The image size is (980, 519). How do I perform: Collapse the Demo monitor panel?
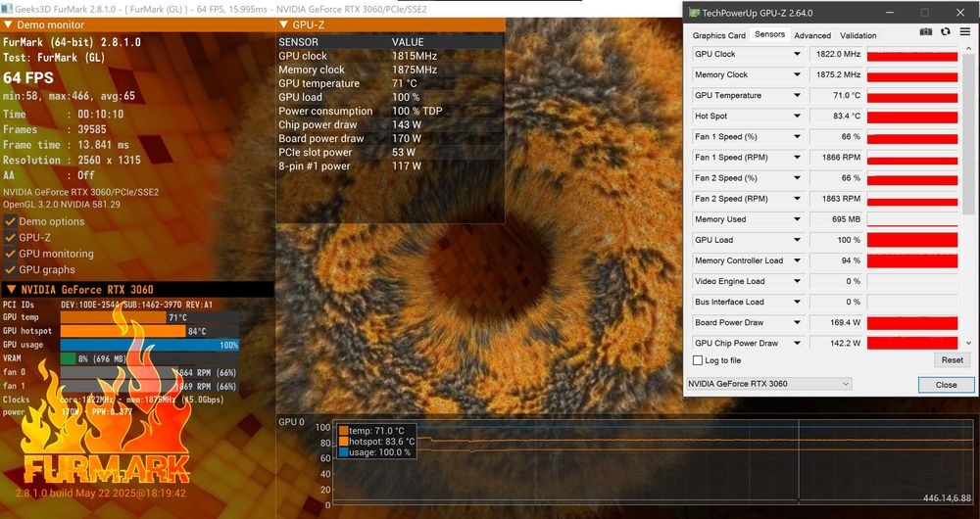8,25
